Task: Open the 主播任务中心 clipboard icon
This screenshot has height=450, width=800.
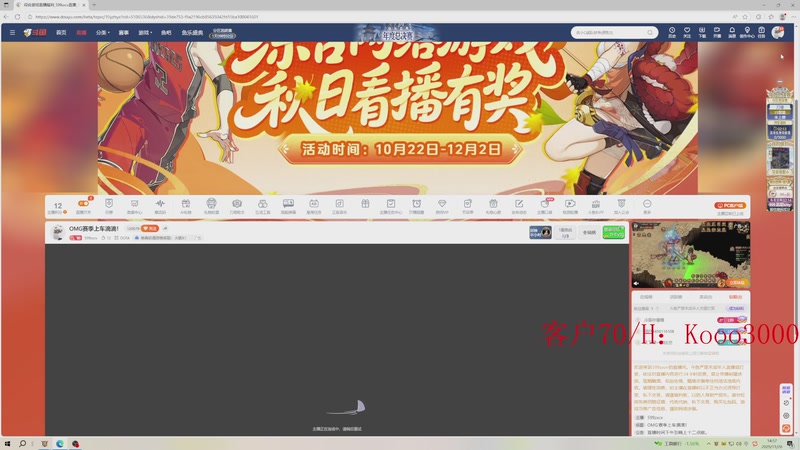Action: click(391, 206)
